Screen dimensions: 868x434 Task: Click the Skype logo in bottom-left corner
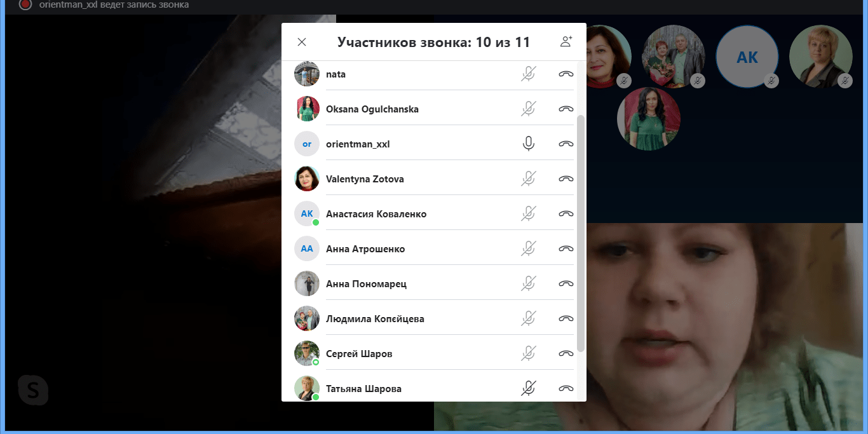32,390
